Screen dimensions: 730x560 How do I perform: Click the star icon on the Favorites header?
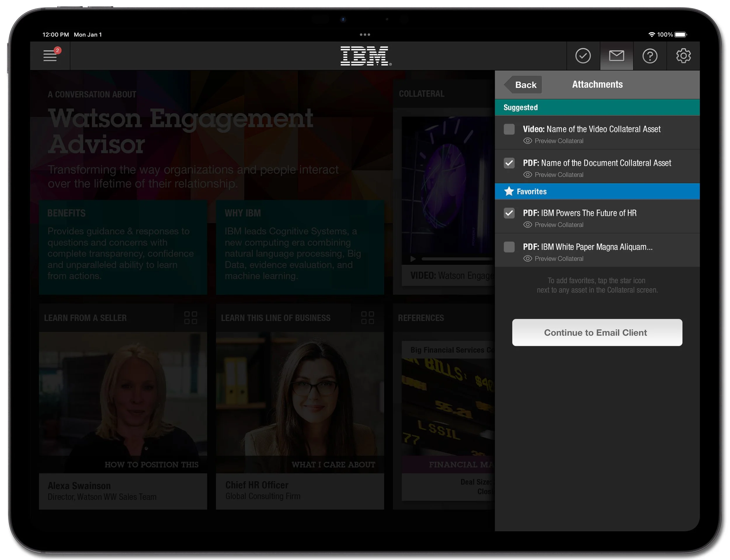coord(510,191)
